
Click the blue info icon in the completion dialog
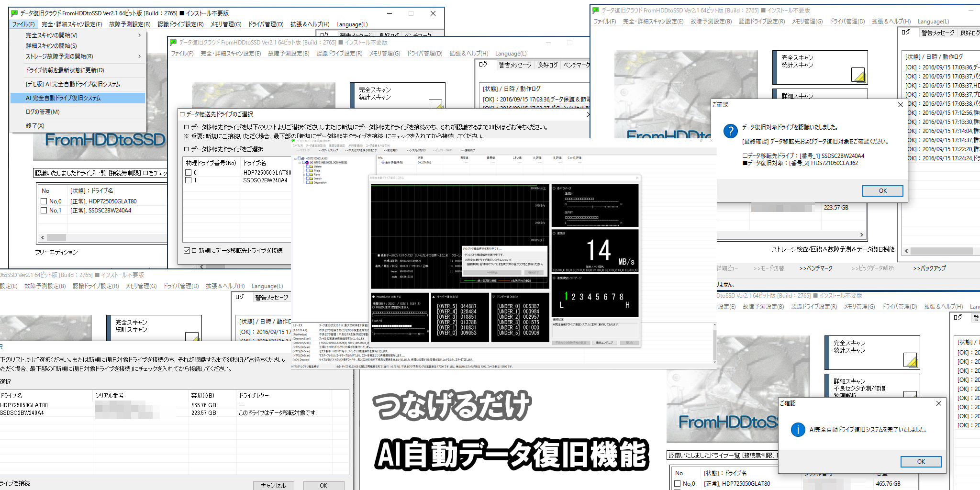coord(798,430)
